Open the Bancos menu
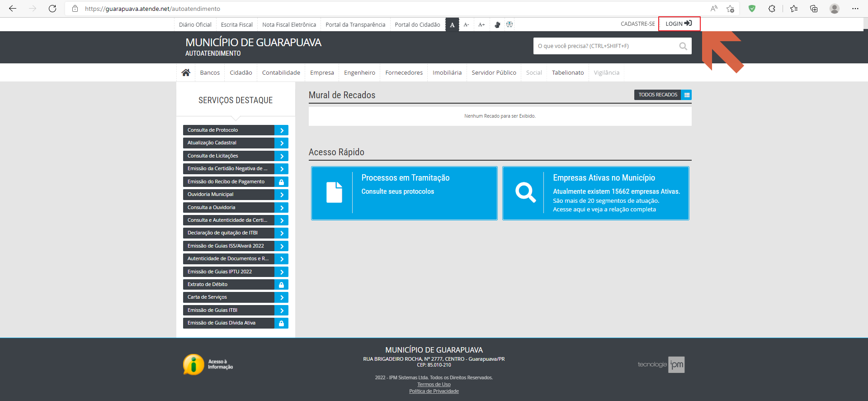 coord(210,72)
